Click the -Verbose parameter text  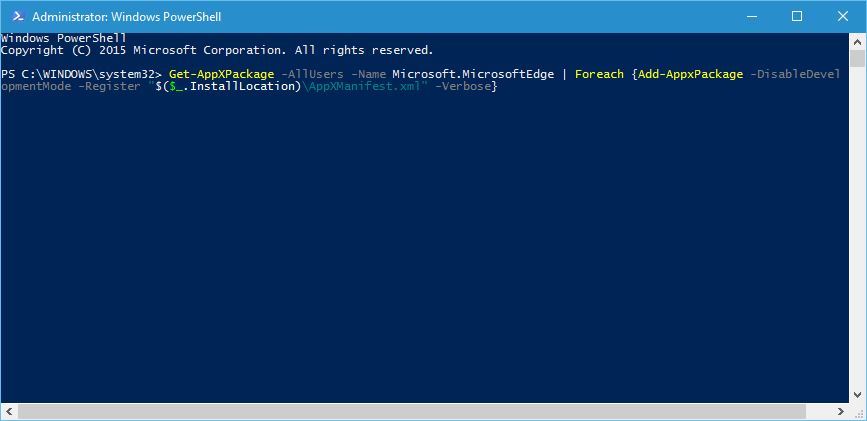click(x=463, y=87)
